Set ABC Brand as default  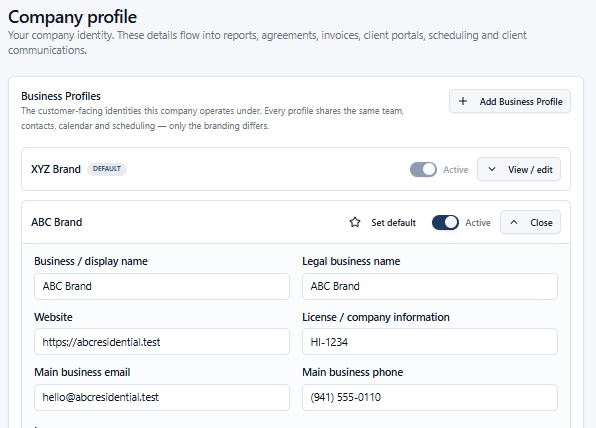(x=382, y=222)
